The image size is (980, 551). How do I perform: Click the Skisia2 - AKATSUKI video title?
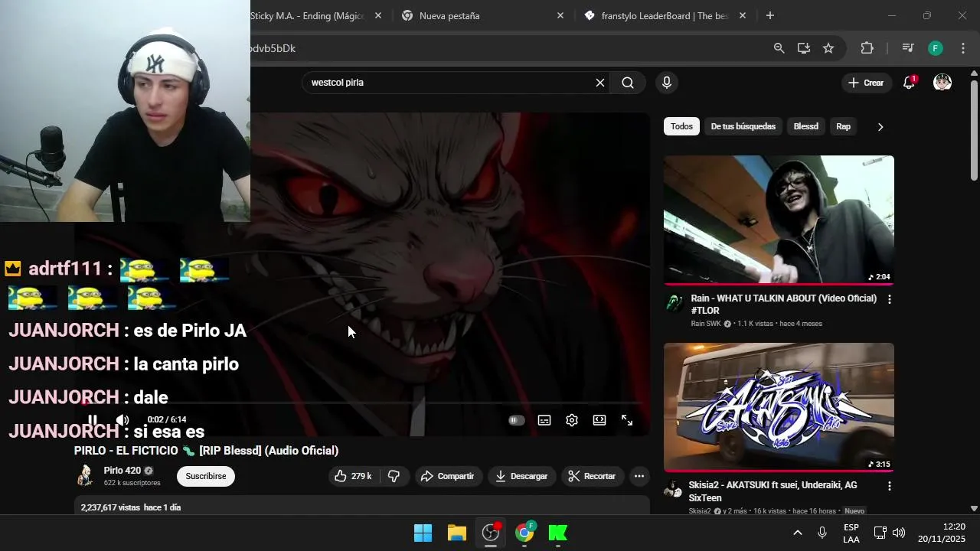click(773, 491)
